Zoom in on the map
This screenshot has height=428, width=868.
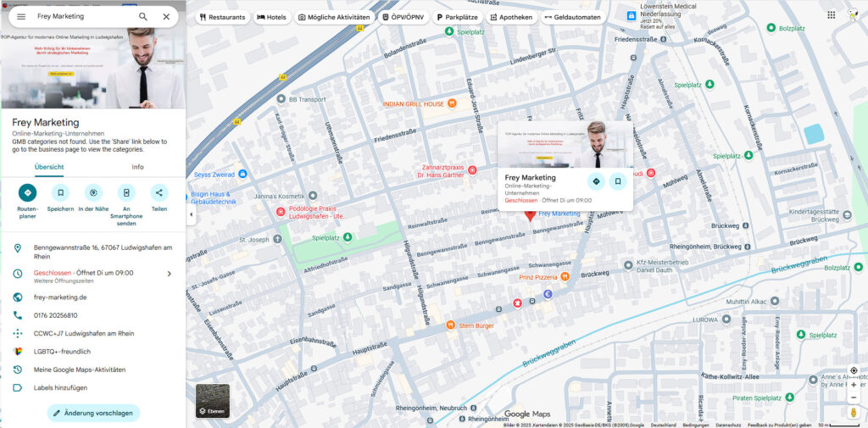point(854,385)
